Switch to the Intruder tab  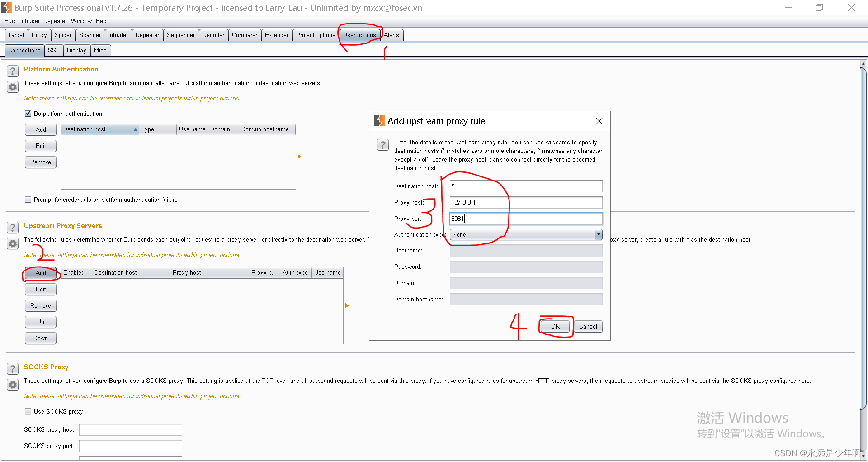(118, 35)
